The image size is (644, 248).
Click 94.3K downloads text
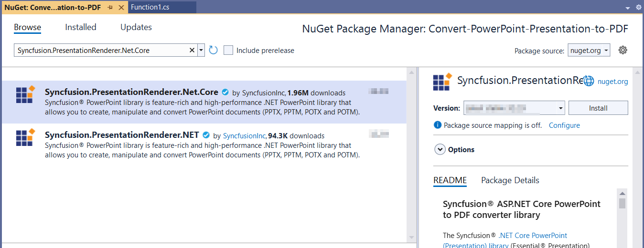click(x=296, y=136)
